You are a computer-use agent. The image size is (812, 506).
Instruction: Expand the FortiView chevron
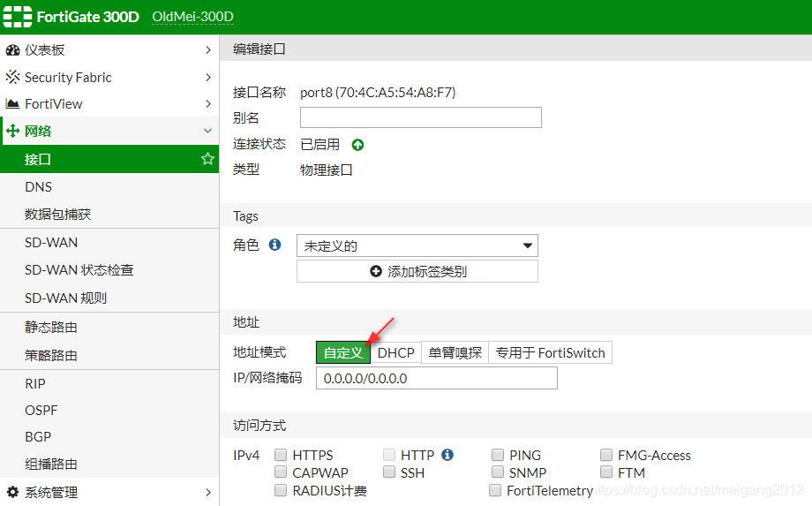point(208,103)
